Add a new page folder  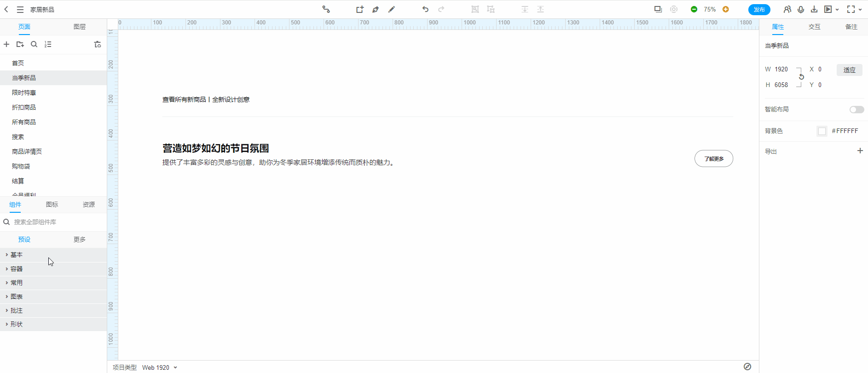pyautogui.click(x=20, y=44)
